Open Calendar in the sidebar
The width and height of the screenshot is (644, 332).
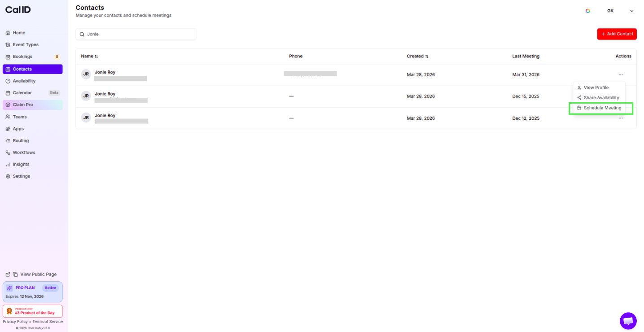point(32,93)
